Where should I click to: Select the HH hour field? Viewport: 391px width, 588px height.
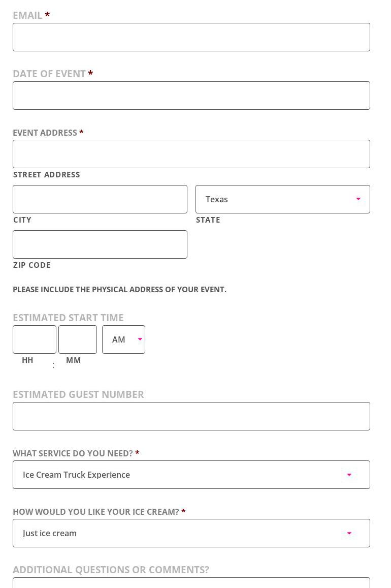35,339
